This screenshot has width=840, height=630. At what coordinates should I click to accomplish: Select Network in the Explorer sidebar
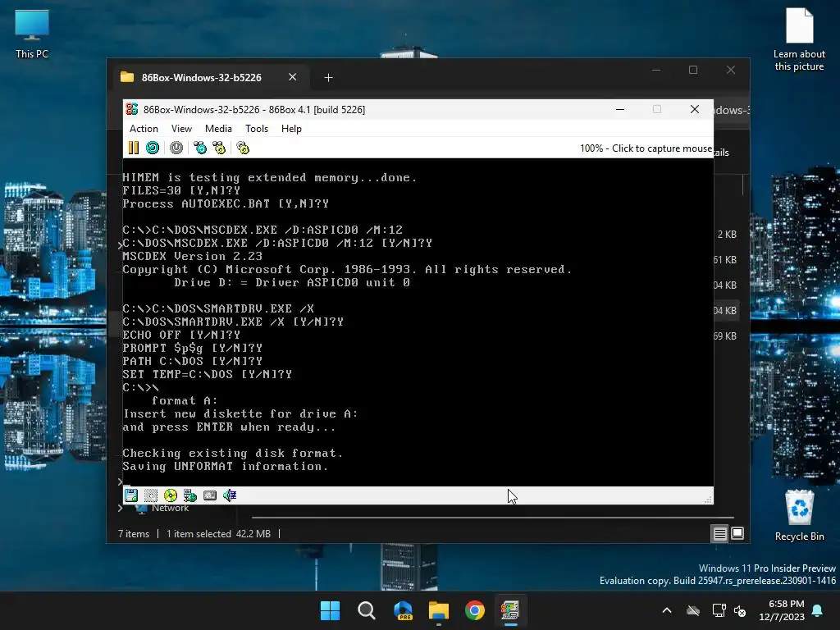[x=170, y=508]
